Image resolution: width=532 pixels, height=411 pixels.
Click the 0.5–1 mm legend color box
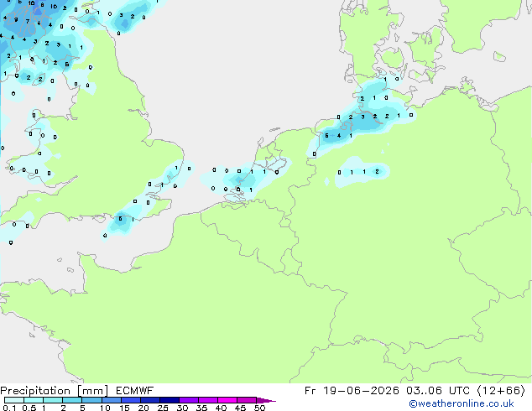coord(34,400)
